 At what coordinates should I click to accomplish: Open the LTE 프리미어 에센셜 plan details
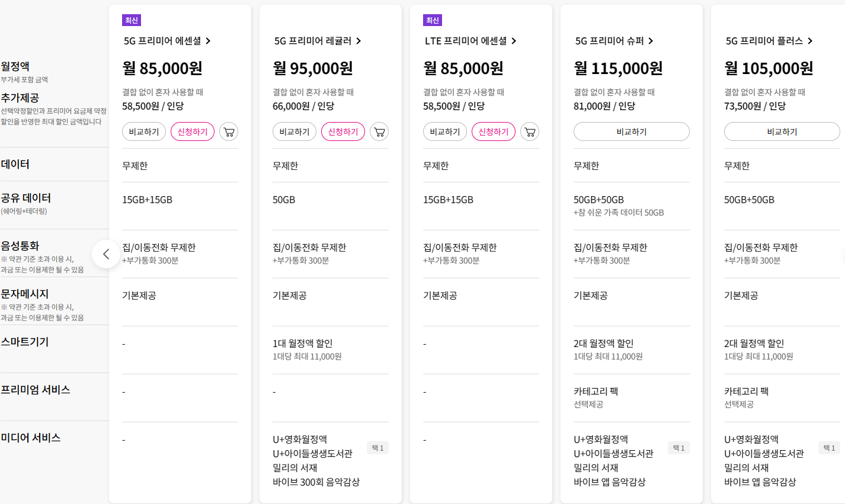coord(470,41)
